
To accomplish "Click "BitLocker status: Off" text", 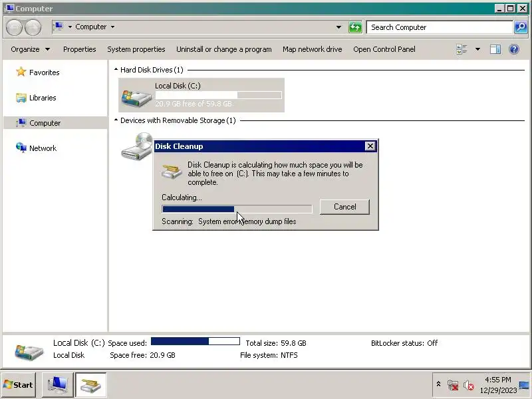I will click(404, 343).
